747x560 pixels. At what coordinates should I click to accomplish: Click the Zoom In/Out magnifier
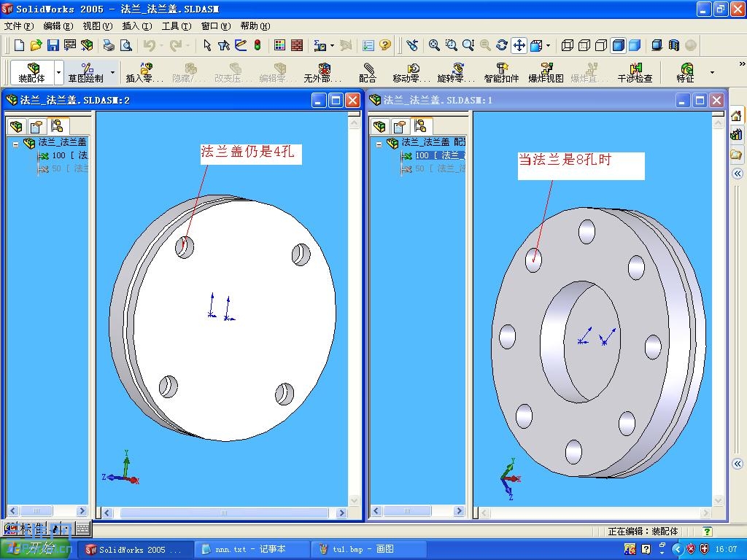[468, 45]
